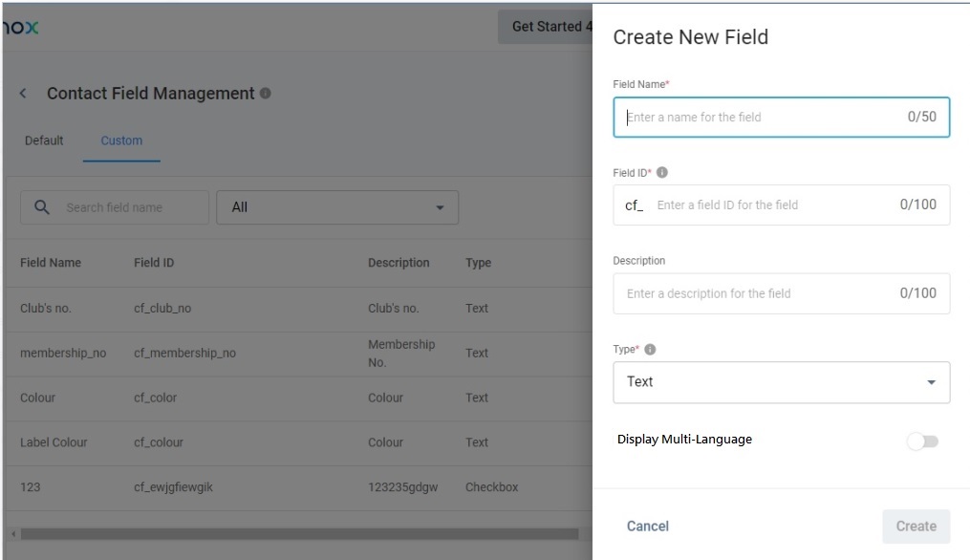This screenshot has height=560, width=970.
Task: Select the Custom tab
Action: pos(121,140)
